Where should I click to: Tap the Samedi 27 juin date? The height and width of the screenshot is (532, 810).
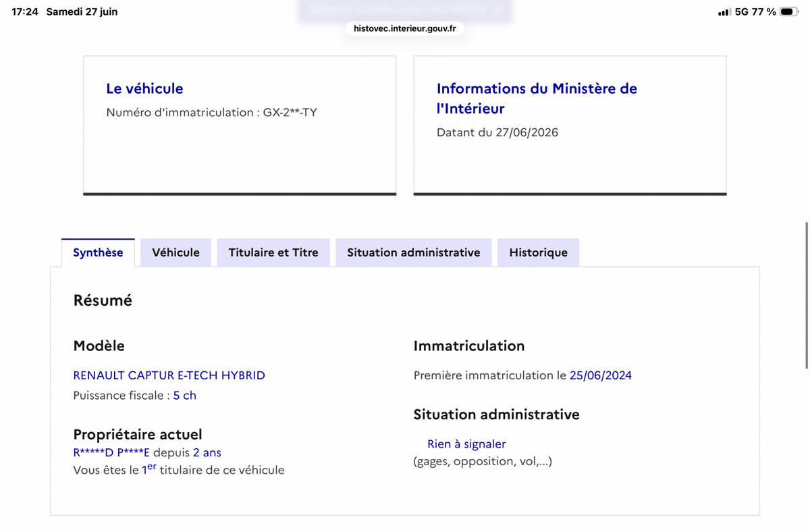pos(82,12)
